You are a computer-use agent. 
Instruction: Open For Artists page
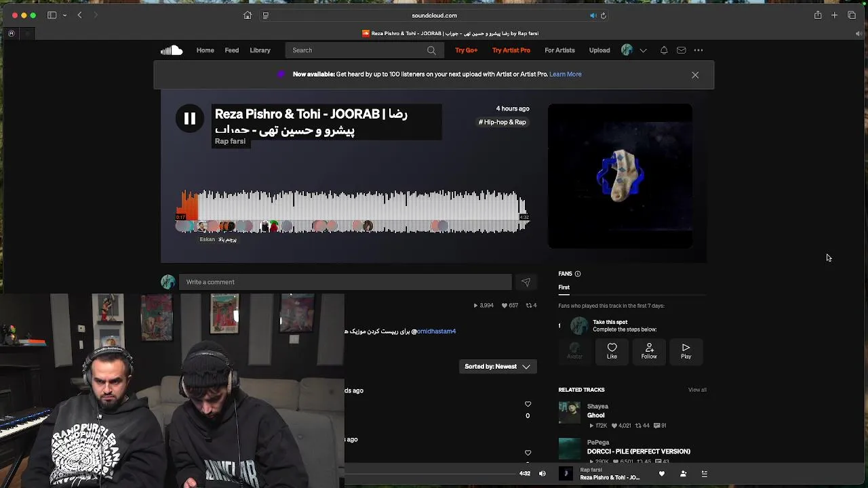559,50
